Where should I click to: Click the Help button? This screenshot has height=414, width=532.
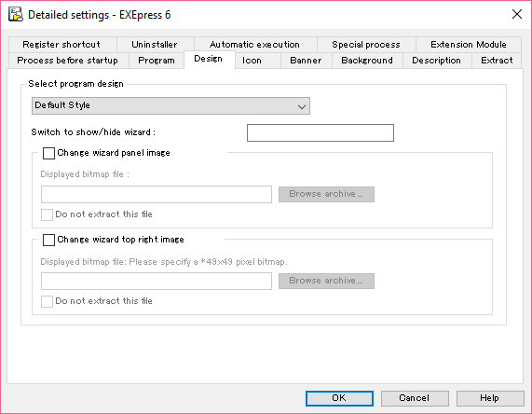pyautogui.click(x=489, y=398)
